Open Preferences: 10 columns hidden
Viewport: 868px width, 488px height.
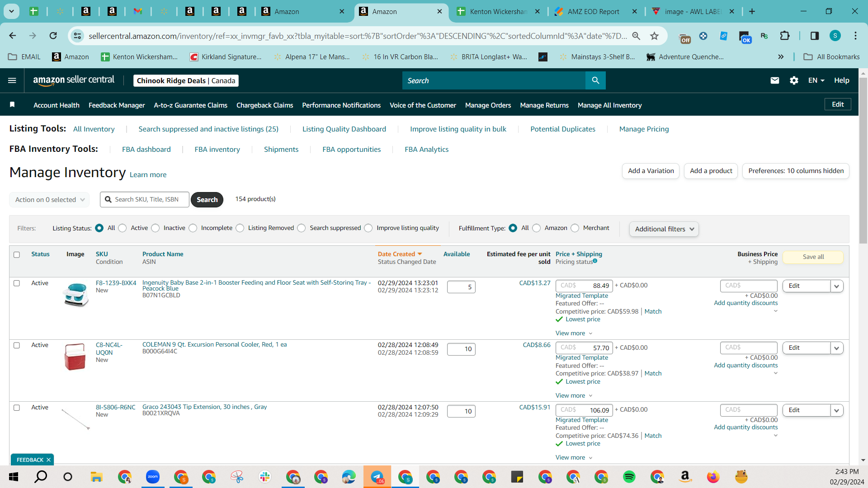coord(796,171)
